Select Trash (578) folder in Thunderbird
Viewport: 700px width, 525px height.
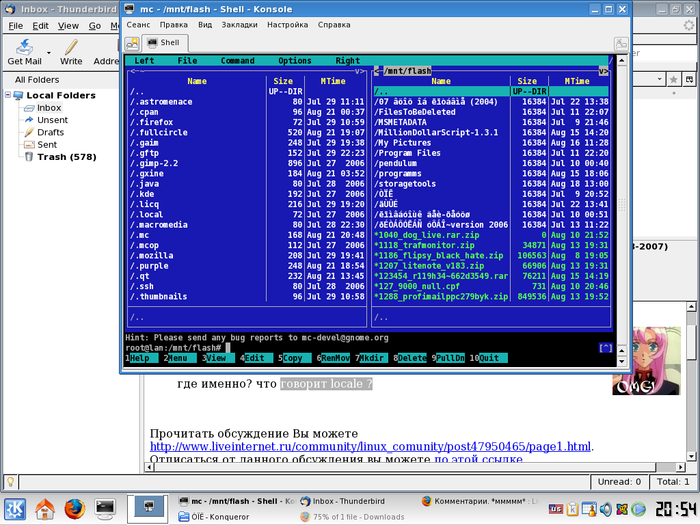pyautogui.click(x=67, y=157)
